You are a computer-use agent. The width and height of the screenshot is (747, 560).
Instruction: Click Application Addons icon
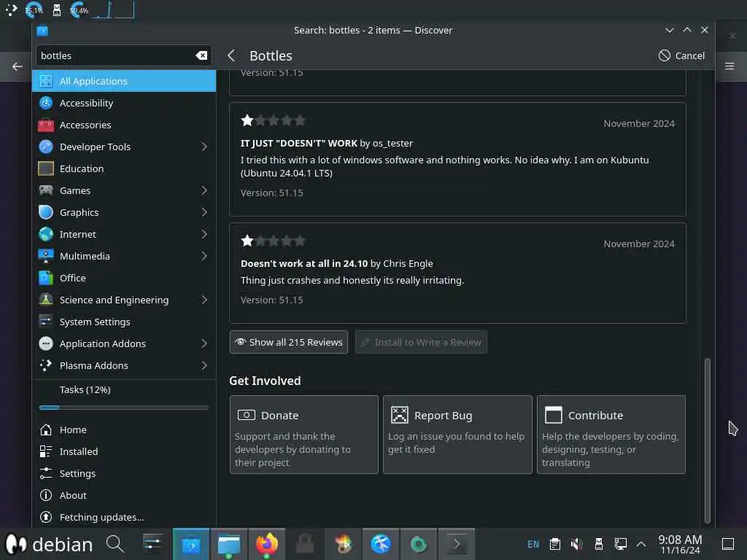pyautogui.click(x=46, y=344)
